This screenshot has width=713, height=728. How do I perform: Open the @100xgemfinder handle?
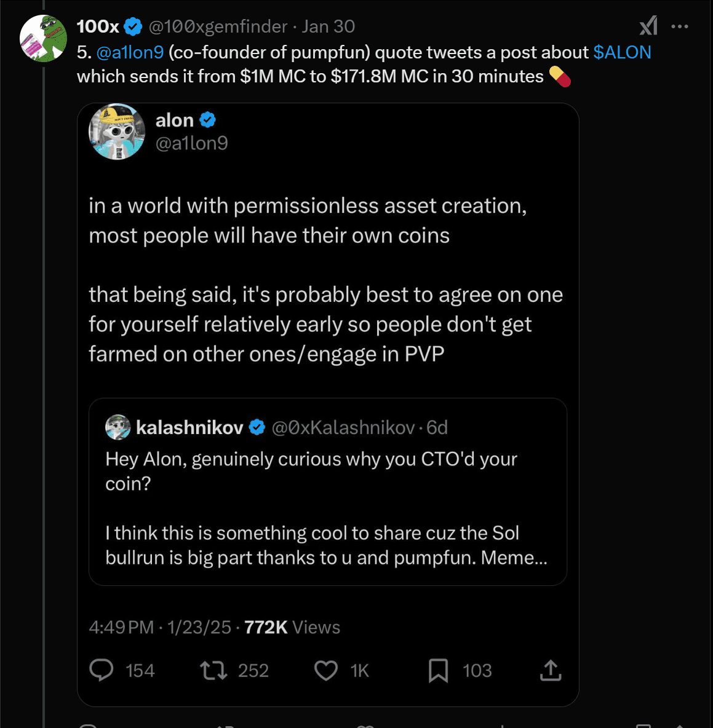[218, 26]
